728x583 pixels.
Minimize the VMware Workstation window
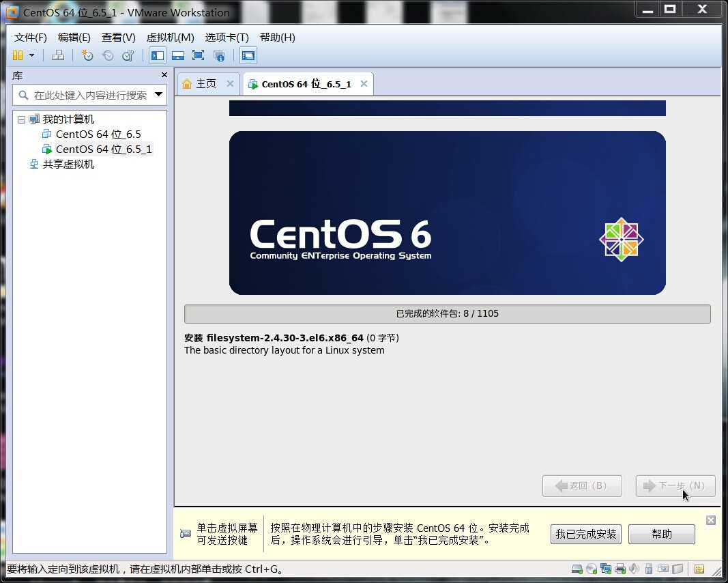pyautogui.click(x=647, y=10)
